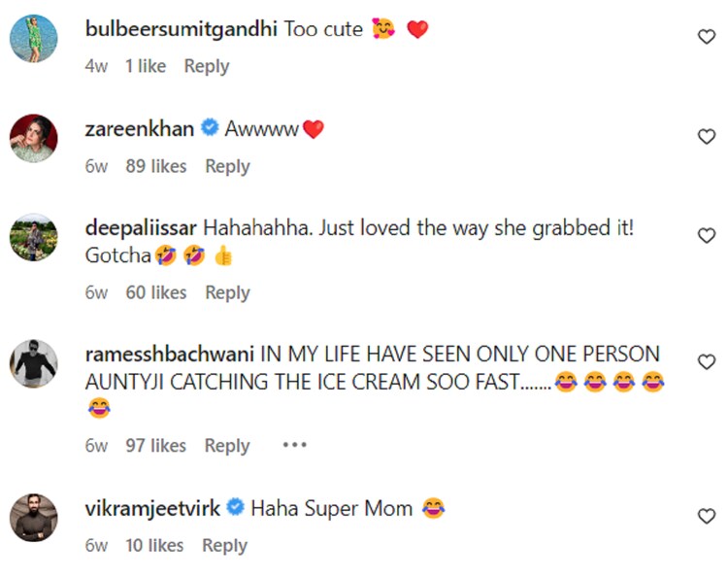This screenshot has height=577, width=728.
Task: Open bulbeersumitgandhi's profile picture
Action: coord(33,39)
